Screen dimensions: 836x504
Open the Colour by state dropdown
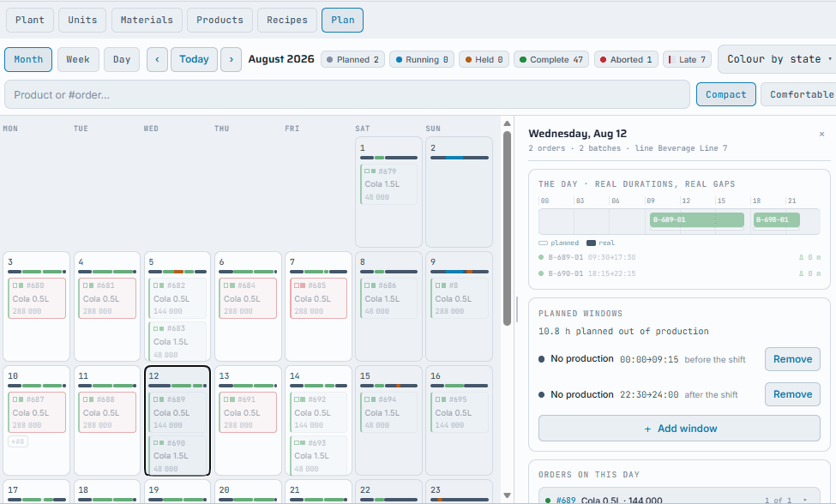778,59
